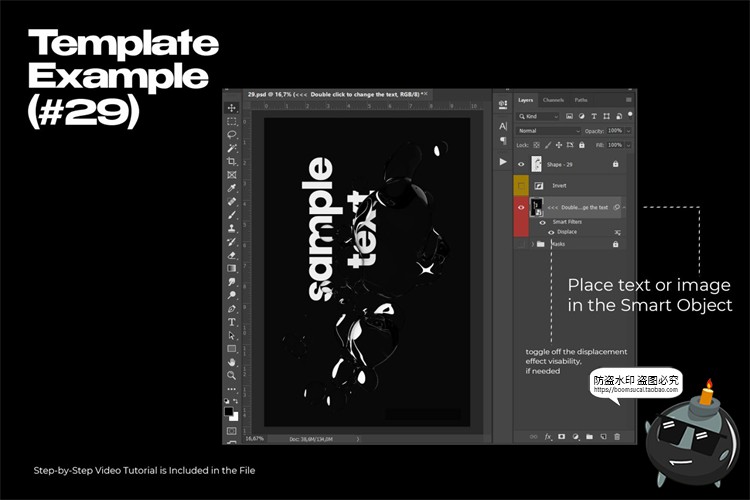
Task: Switch to the Paths tab
Action: 581,100
